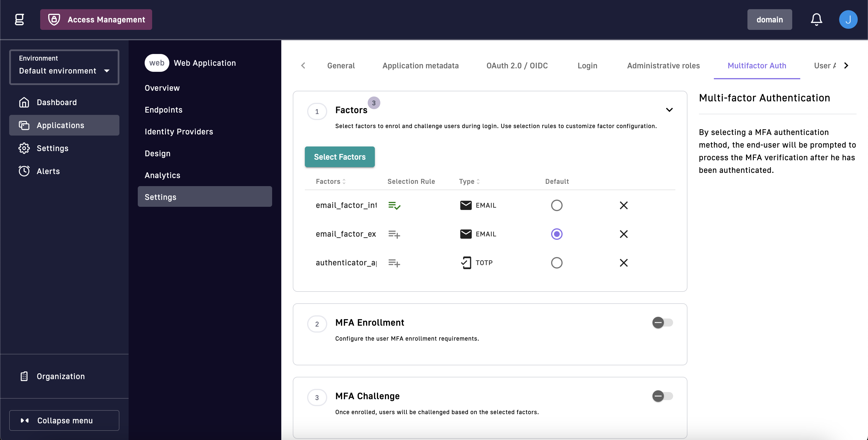Viewport: 868px width, 440px height.
Task: Open the Administrative roles tab
Action: point(663,65)
